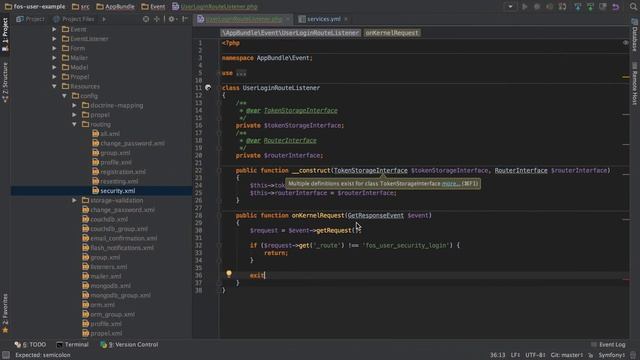Click the far-right status bar indicator icon
The image size is (640, 360).
633,355
